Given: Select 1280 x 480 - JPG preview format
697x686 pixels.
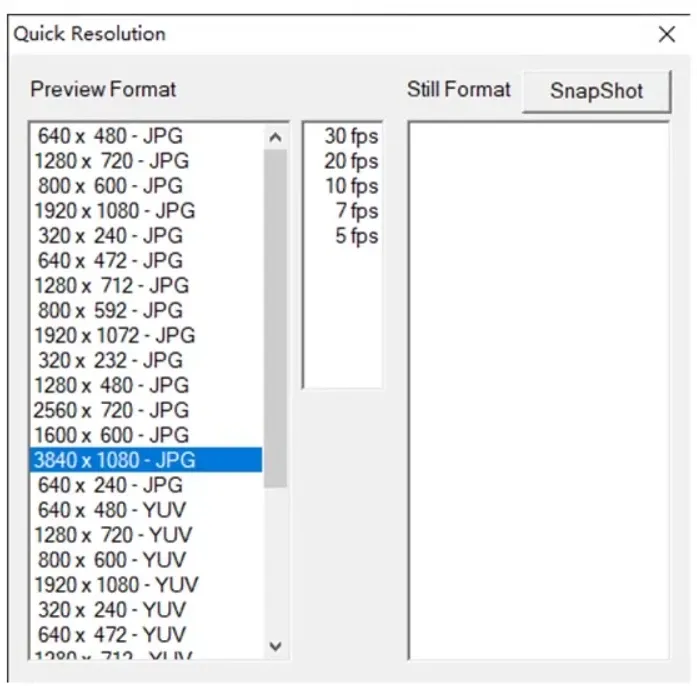Looking at the screenshot, I should click(146, 385).
